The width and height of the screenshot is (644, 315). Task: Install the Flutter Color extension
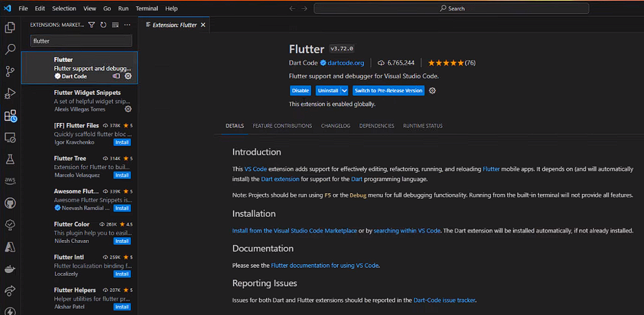(x=122, y=241)
